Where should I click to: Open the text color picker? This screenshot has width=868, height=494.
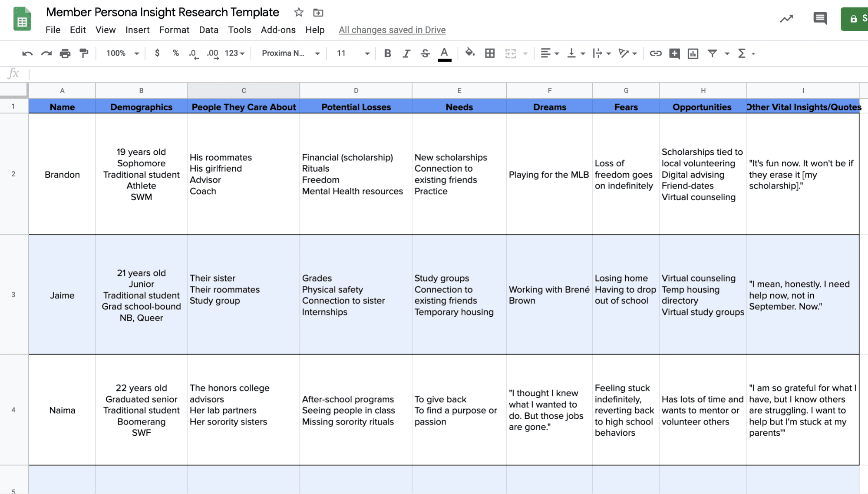[x=444, y=53]
